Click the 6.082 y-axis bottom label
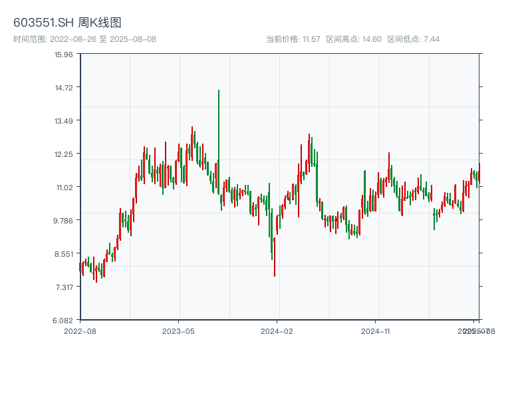This screenshot has width=532, height=399. [x=63, y=321]
